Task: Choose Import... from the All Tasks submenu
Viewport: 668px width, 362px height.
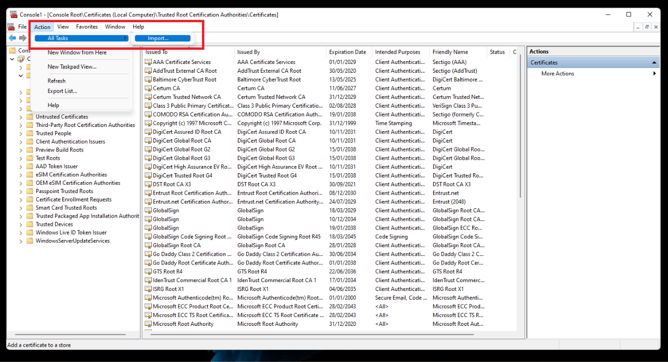Action: click(162, 38)
